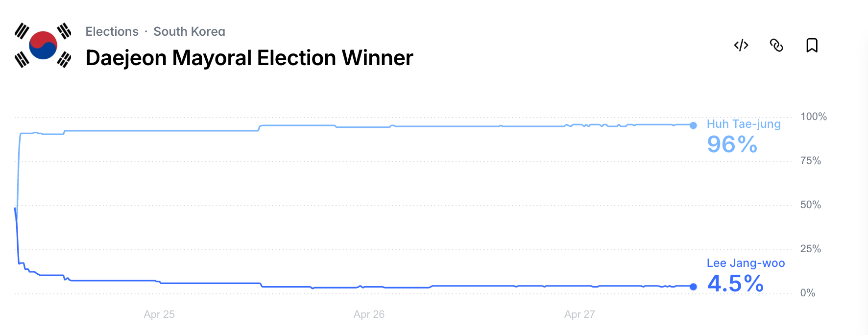Open the Elections category link
Screen dimensions: 868x335
point(112,31)
